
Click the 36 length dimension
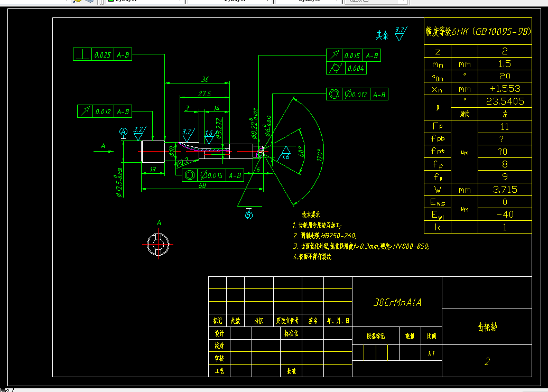click(x=205, y=79)
